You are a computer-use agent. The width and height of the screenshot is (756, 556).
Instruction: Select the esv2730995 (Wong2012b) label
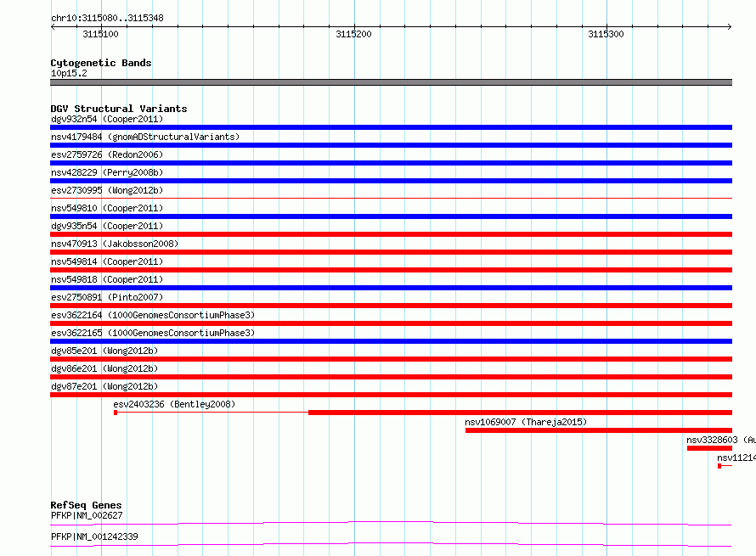[x=107, y=190]
